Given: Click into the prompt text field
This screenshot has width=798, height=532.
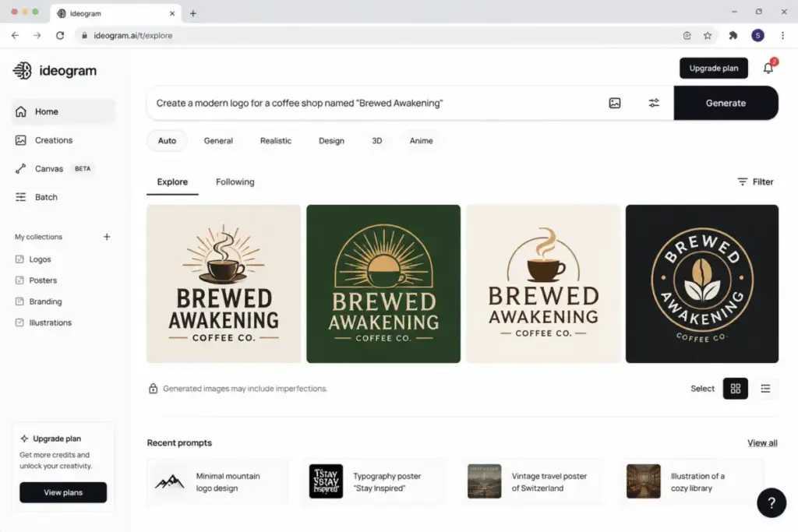Looking at the screenshot, I should coord(376,104).
